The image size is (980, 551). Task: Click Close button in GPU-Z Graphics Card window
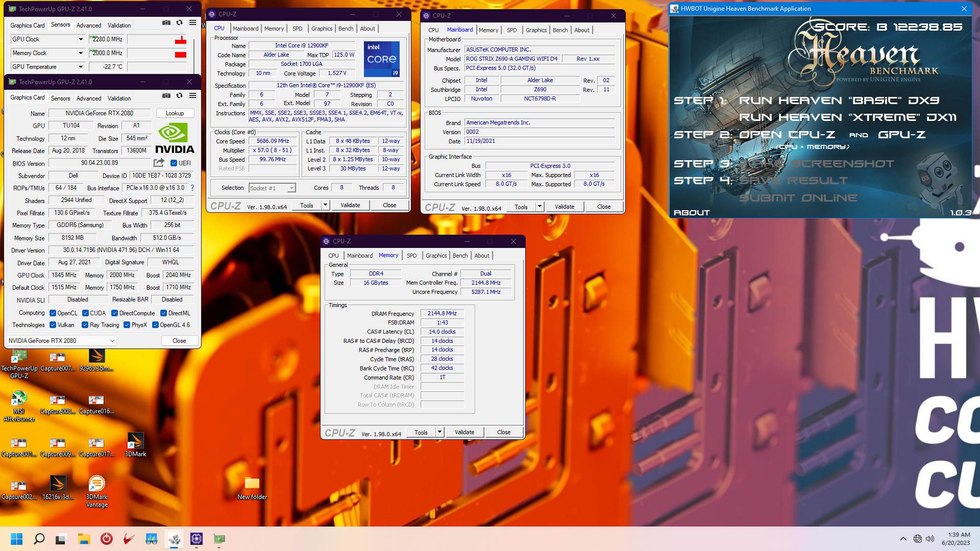pyautogui.click(x=179, y=341)
